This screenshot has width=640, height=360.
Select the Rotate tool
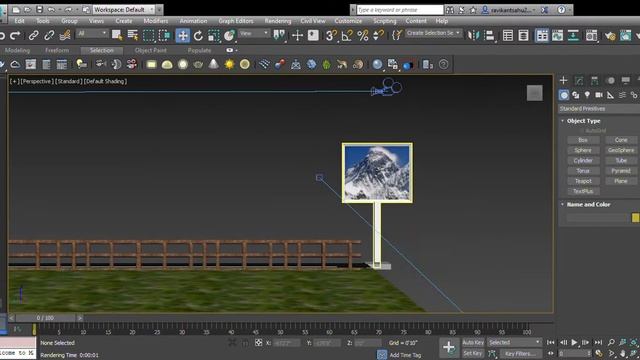pyautogui.click(x=198, y=36)
